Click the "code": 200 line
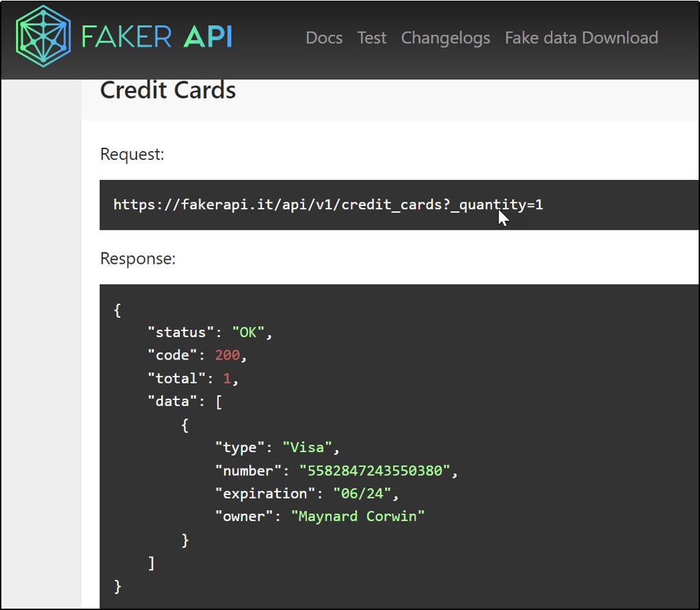 pos(197,355)
